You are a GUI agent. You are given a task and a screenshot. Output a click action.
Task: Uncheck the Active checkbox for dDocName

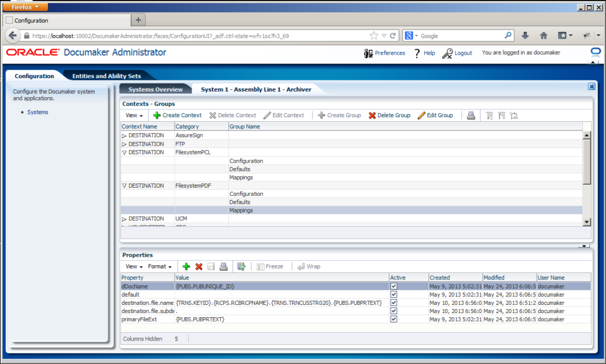tap(394, 286)
